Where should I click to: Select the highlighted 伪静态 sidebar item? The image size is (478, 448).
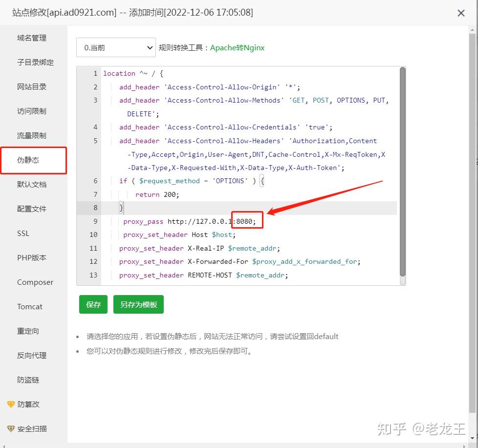pyautogui.click(x=31, y=160)
